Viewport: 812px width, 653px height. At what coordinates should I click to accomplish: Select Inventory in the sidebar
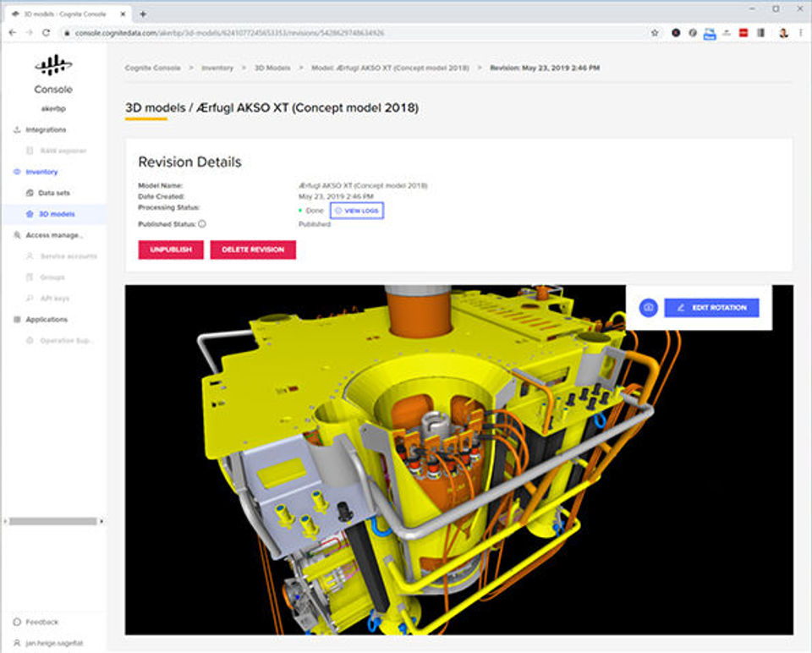(41, 172)
